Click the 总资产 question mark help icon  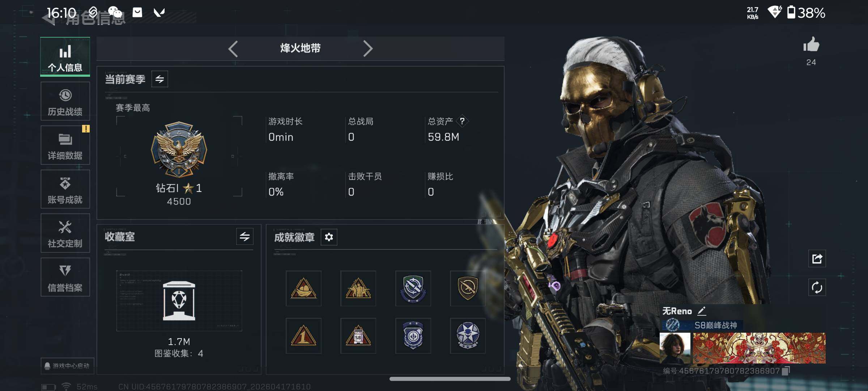462,121
